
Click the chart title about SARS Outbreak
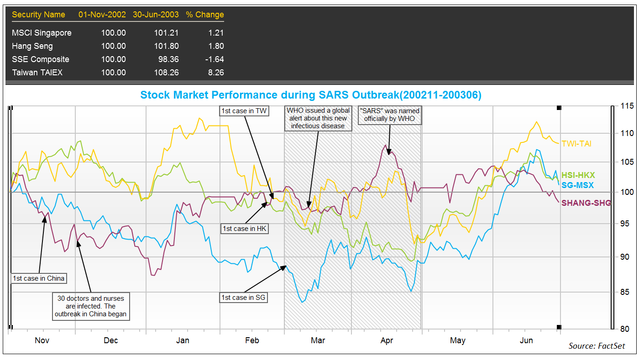tap(310, 95)
